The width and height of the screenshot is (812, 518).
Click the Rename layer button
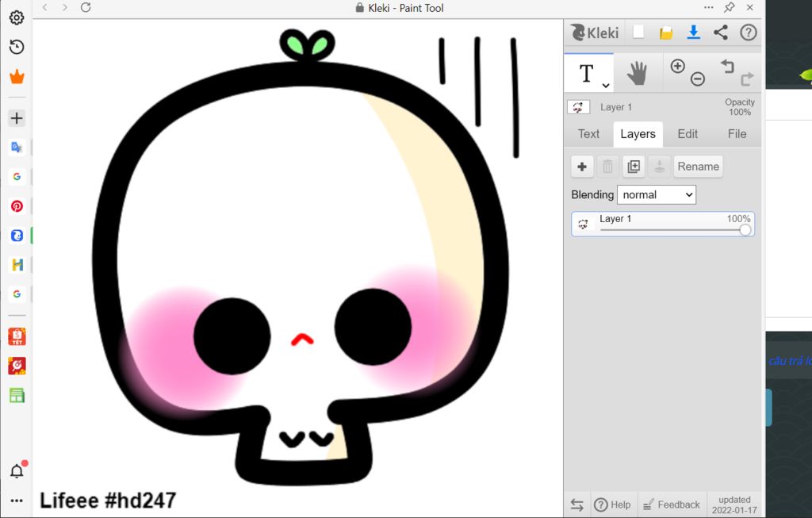(x=698, y=167)
